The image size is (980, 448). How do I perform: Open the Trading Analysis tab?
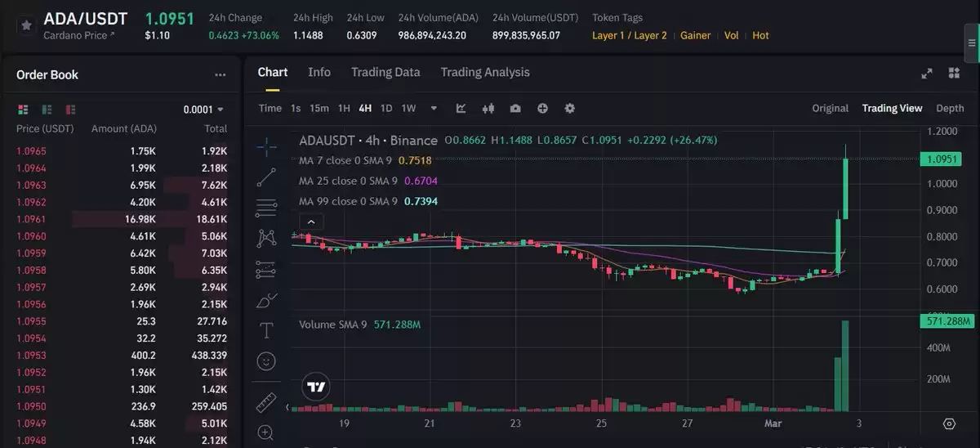(x=485, y=72)
